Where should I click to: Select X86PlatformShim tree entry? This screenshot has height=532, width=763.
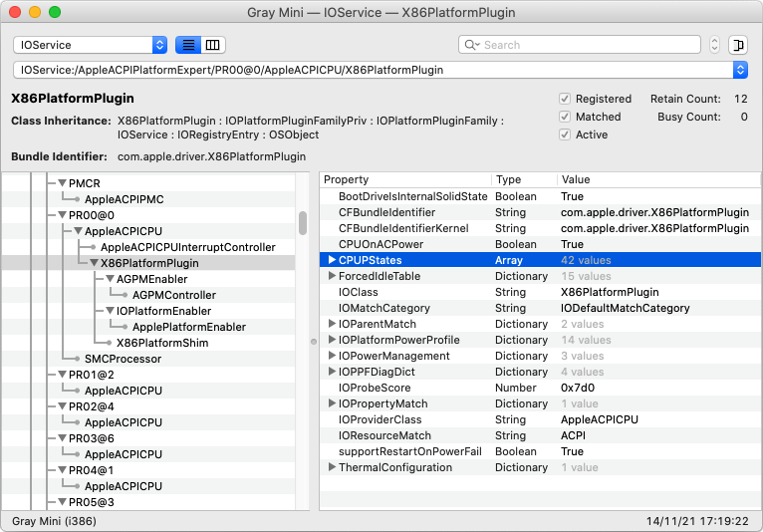[x=162, y=343]
